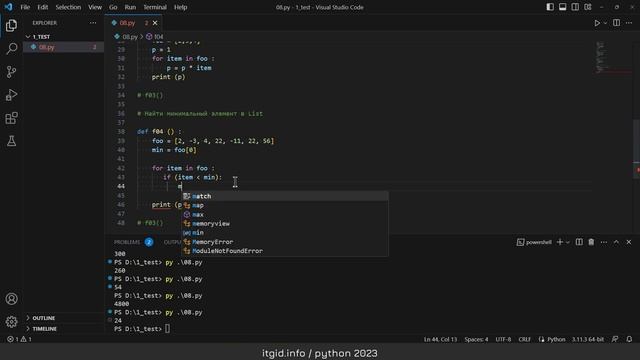This screenshot has width=640, height=360.
Task: Split the terminal panel
Action: pos(579,242)
